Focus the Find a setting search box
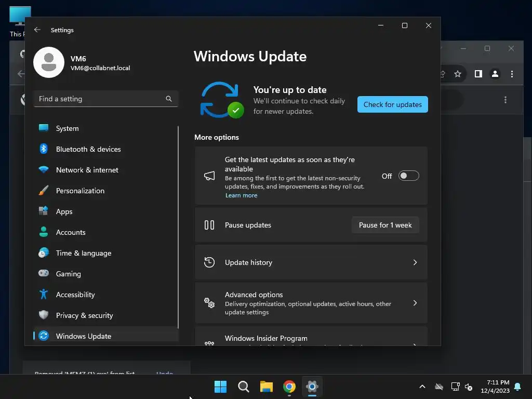The width and height of the screenshot is (532, 399). 106,99
